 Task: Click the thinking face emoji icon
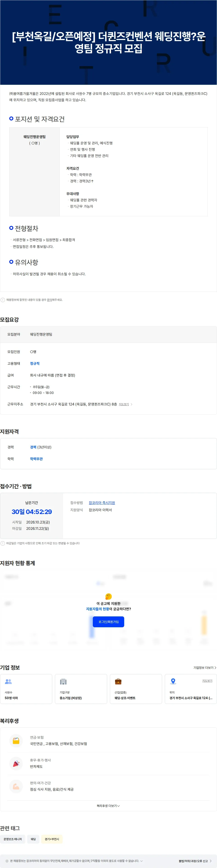108,596
